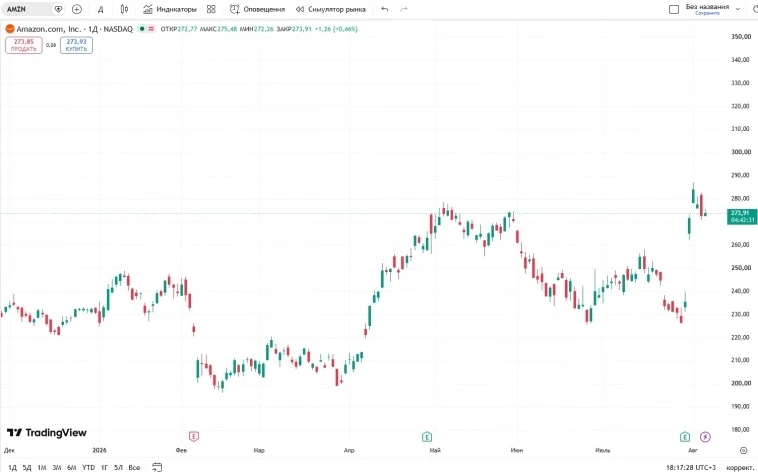758x472 pixels.
Task: Open the Индикаторы indicators panel
Action: 170,9
